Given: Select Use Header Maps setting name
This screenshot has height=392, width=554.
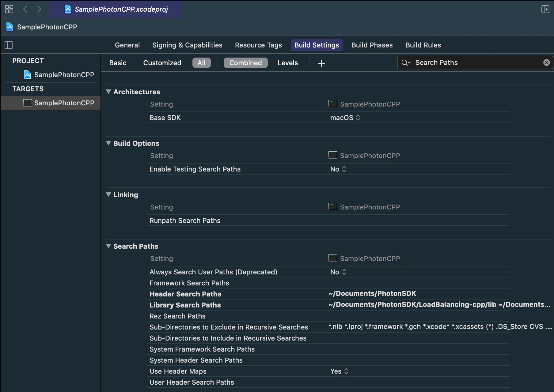Looking at the screenshot, I should (178, 371).
